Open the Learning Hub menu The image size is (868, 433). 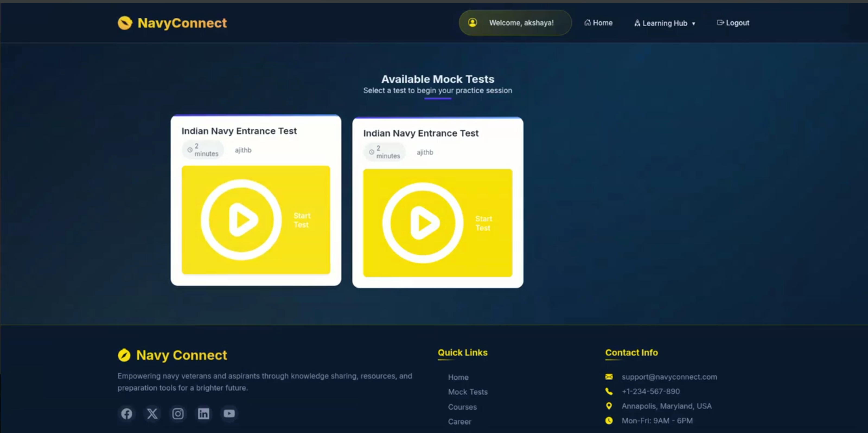pos(665,23)
